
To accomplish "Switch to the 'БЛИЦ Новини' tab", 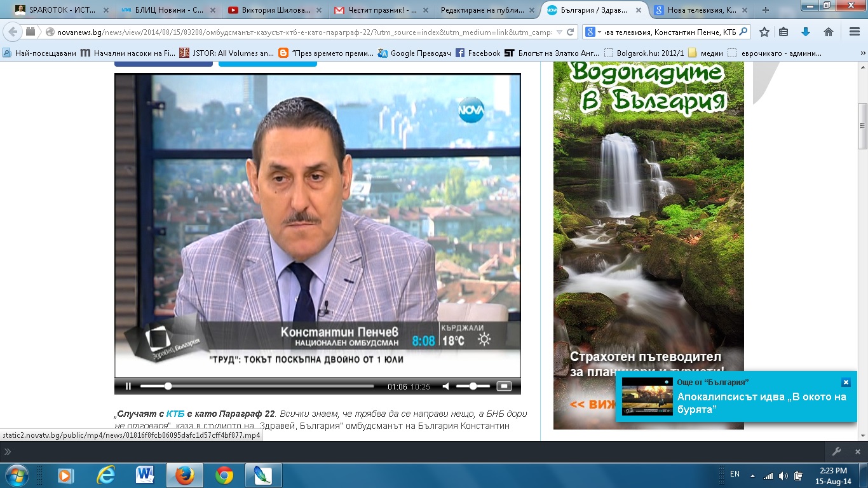I will (x=164, y=10).
